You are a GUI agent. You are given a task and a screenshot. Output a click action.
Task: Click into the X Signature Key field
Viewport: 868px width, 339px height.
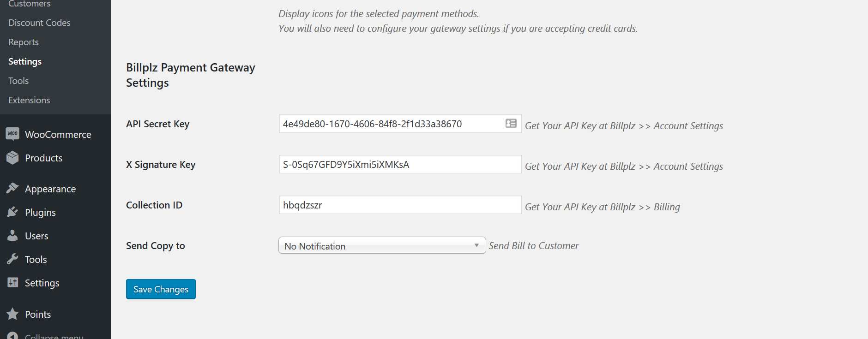click(x=400, y=165)
